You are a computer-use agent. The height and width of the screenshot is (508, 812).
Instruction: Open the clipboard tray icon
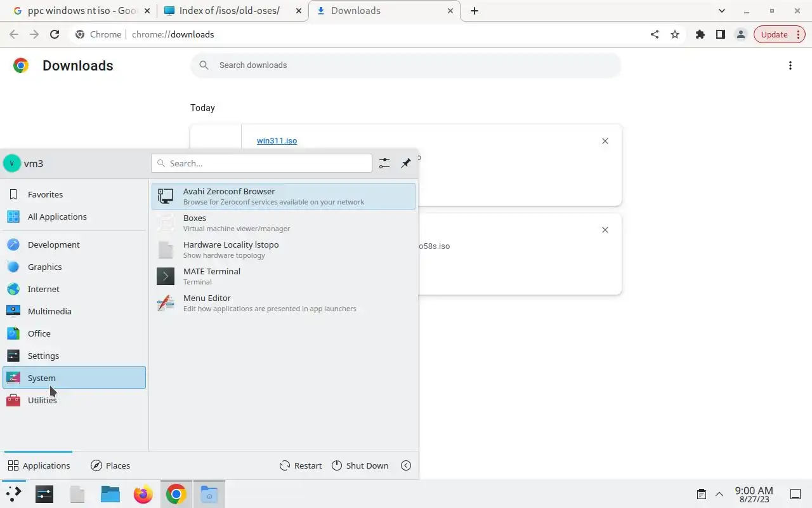point(702,494)
